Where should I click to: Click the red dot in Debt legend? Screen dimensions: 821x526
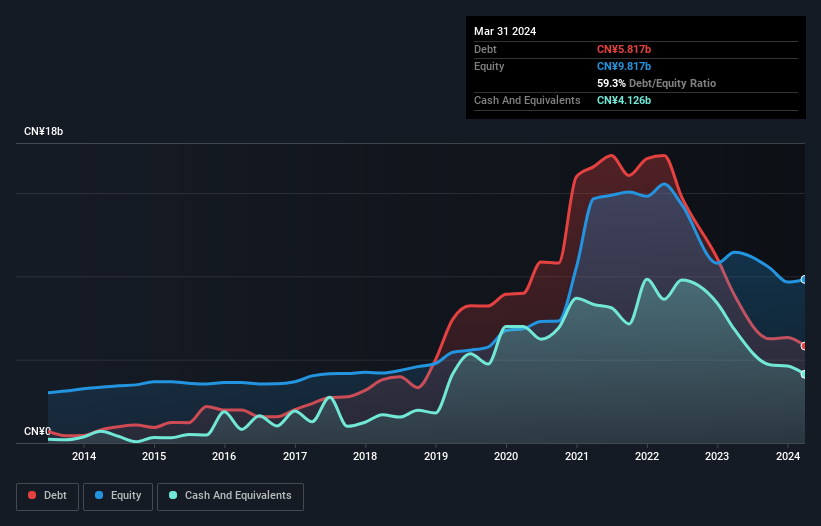click(x=32, y=495)
